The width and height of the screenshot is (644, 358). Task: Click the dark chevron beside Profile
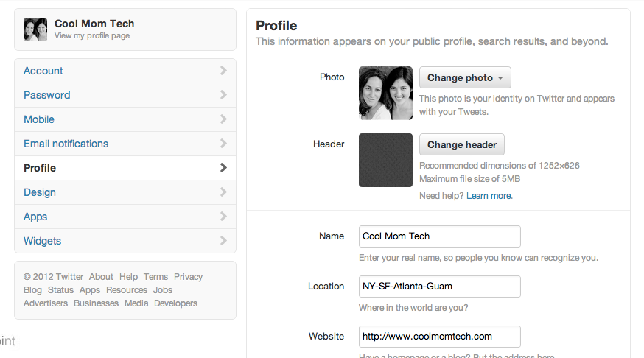(x=223, y=167)
